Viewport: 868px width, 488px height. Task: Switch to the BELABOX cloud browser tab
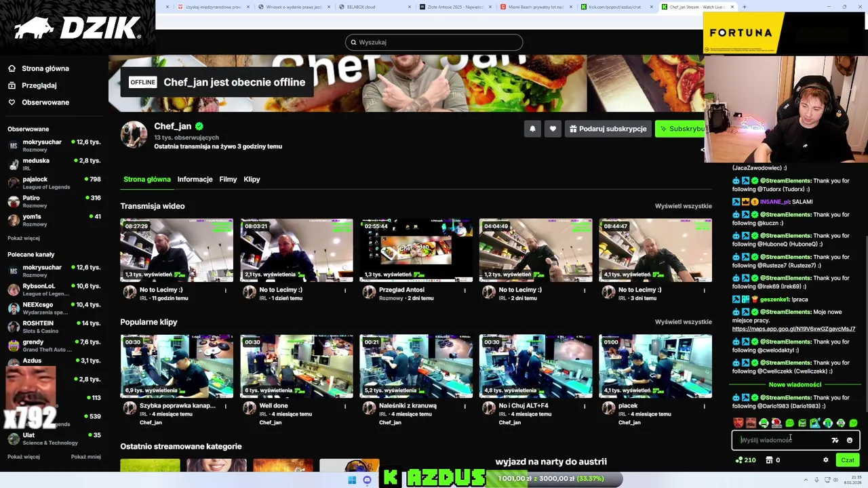(373, 7)
